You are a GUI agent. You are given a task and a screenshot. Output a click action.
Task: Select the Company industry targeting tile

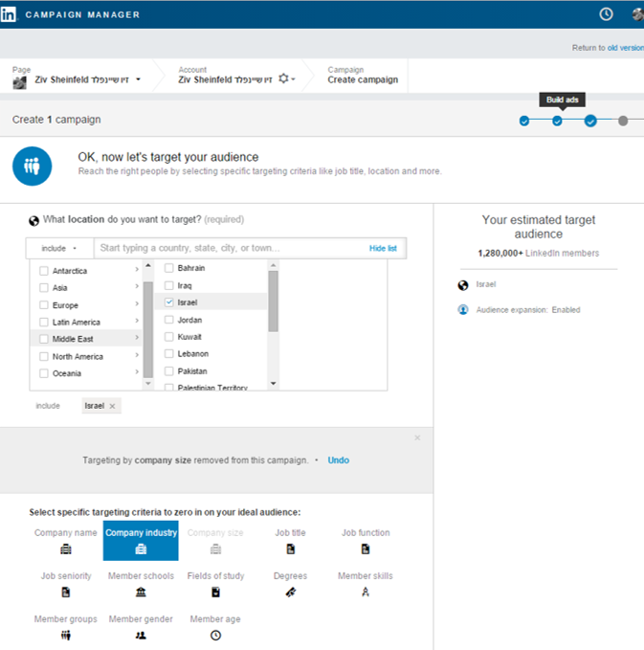141,541
